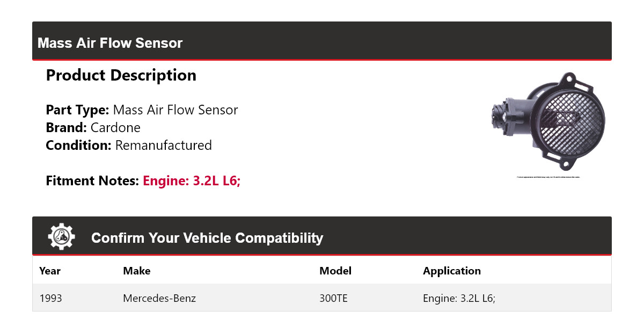
Task: Click Confirm Your Vehicle Compatibility header
Action: pos(207,238)
